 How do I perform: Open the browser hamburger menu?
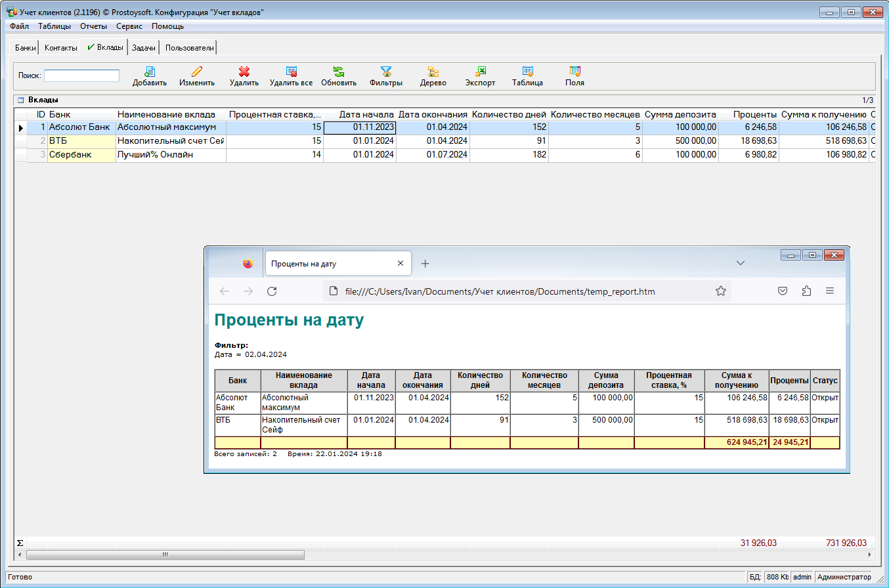(x=830, y=291)
